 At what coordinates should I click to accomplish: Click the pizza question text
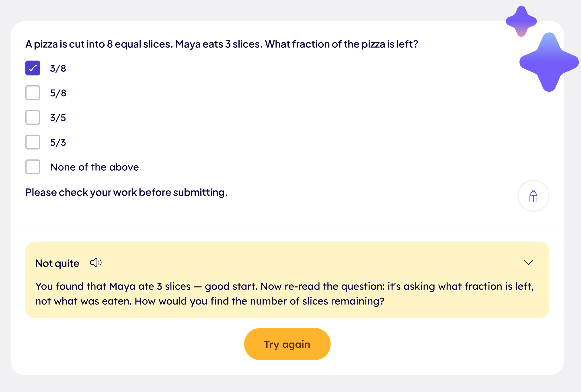coord(222,44)
